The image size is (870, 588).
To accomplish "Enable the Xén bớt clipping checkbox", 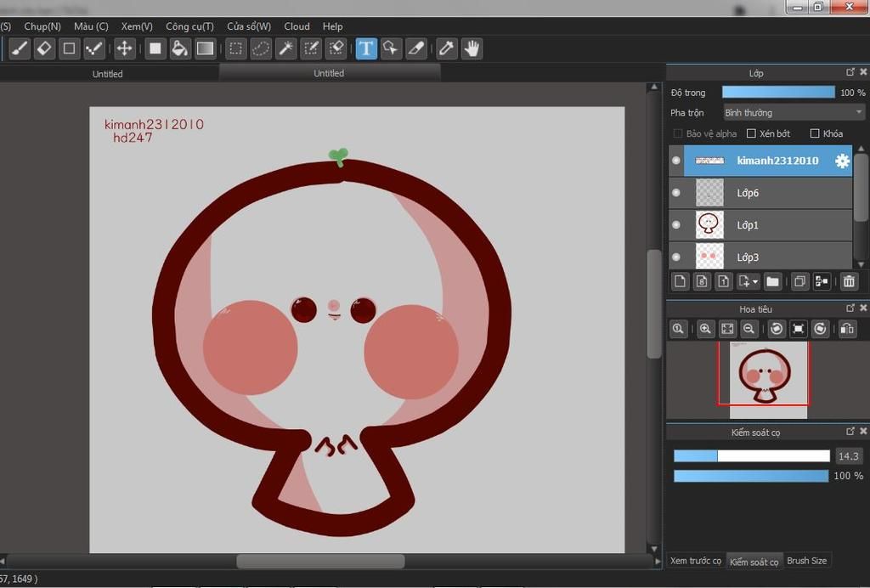I will (751, 133).
